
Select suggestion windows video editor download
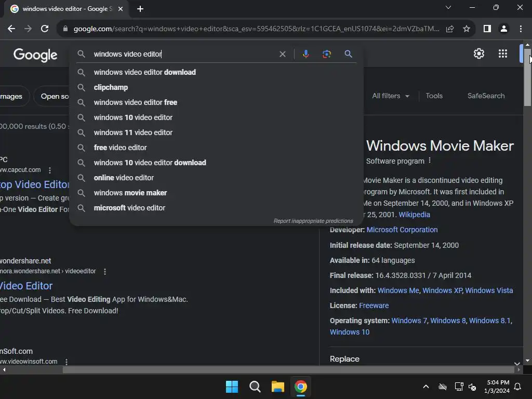point(217,72)
